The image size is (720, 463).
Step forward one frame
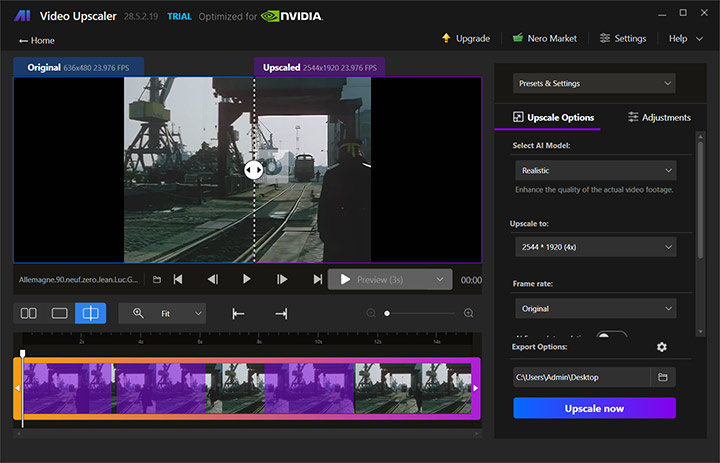pyautogui.click(x=282, y=279)
